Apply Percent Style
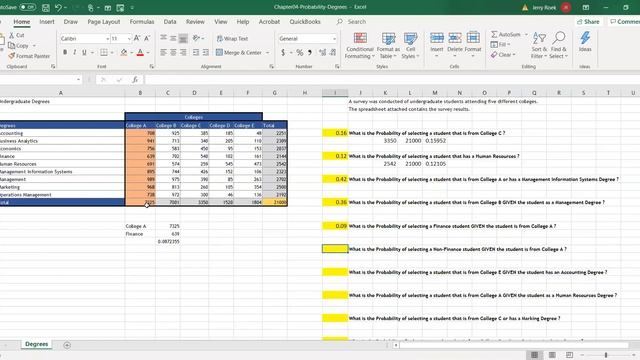Image resolution: width=640 pixels, height=360 pixels. 300,53
